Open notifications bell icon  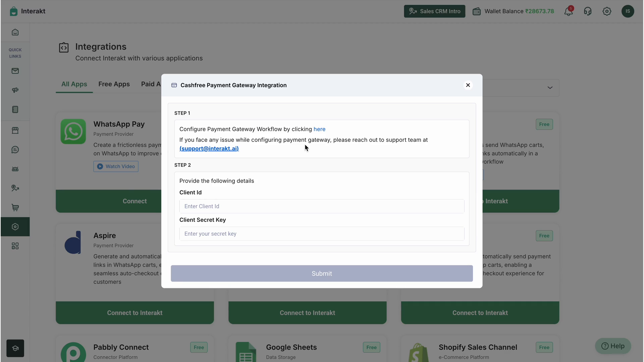pos(569,11)
